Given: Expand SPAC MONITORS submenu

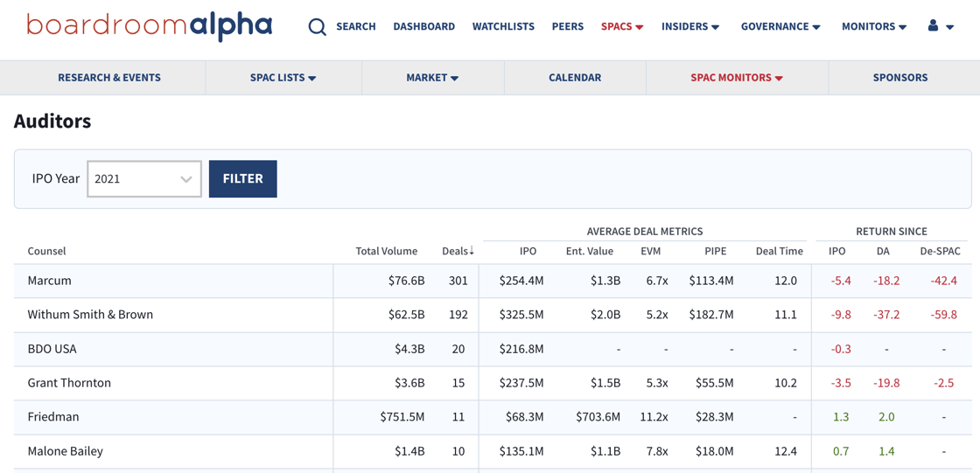Looking at the screenshot, I should [737, 78].
